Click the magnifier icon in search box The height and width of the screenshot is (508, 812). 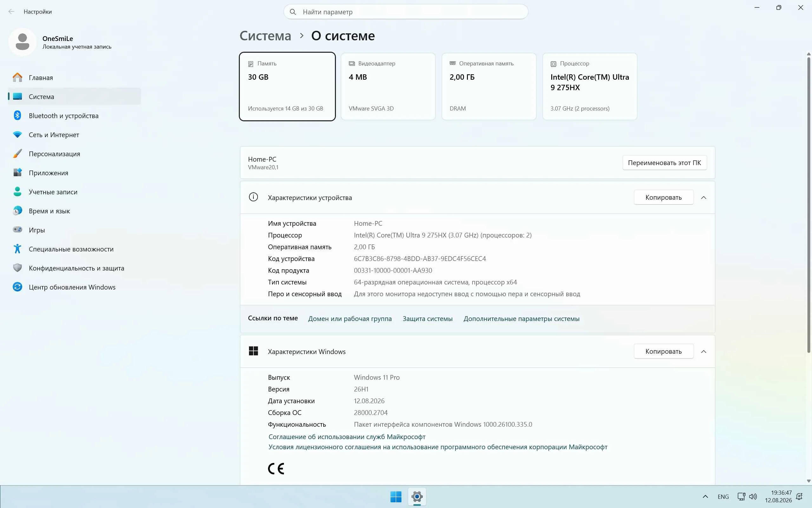coord(293,12)
